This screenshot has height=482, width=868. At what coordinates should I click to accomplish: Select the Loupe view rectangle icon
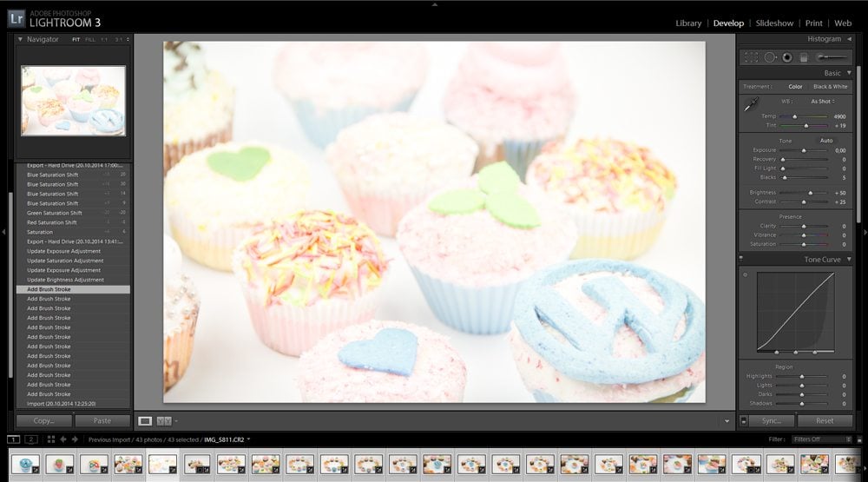click(145, 421)
